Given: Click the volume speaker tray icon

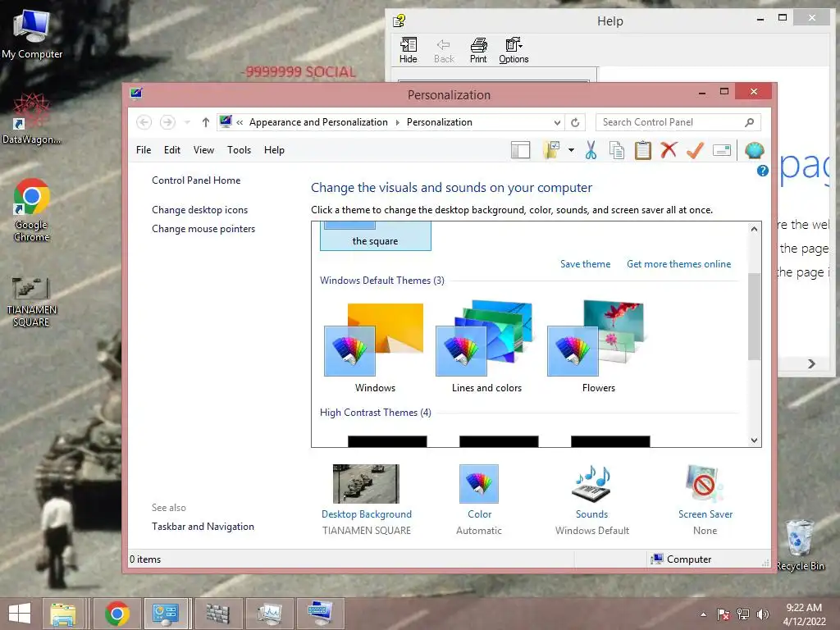Looking at the screenshot, I should click(763, 614).
